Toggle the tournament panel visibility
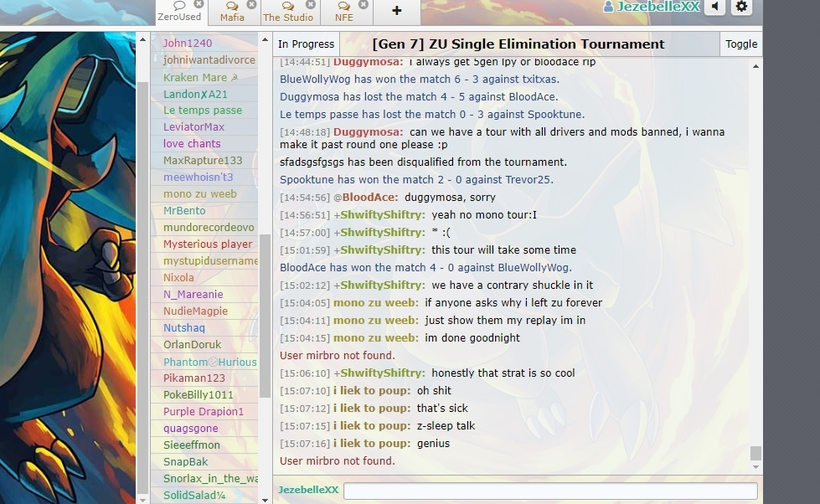 [x=740, y=44]
